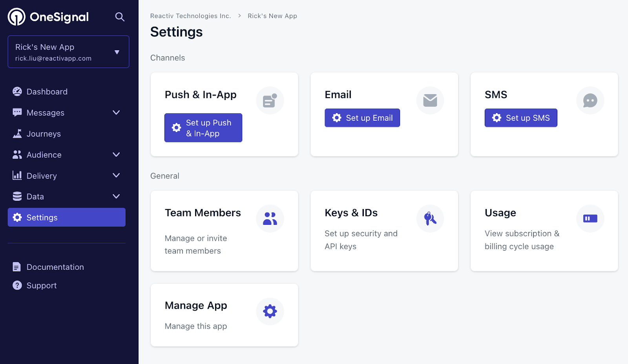
Task: Click the Email envelope icon
Action: [430, 101]
